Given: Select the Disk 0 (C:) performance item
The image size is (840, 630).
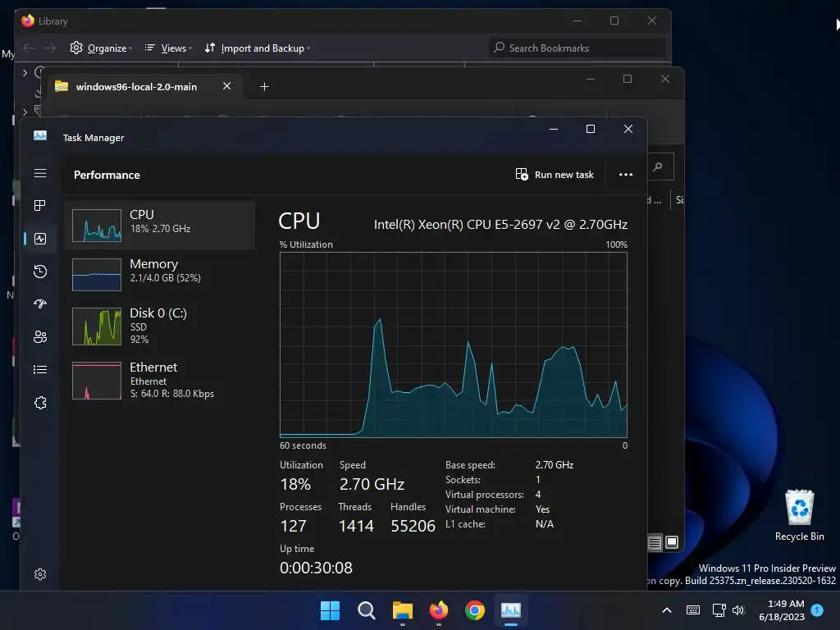Looking at the screenshot, I should coord(159,326).
